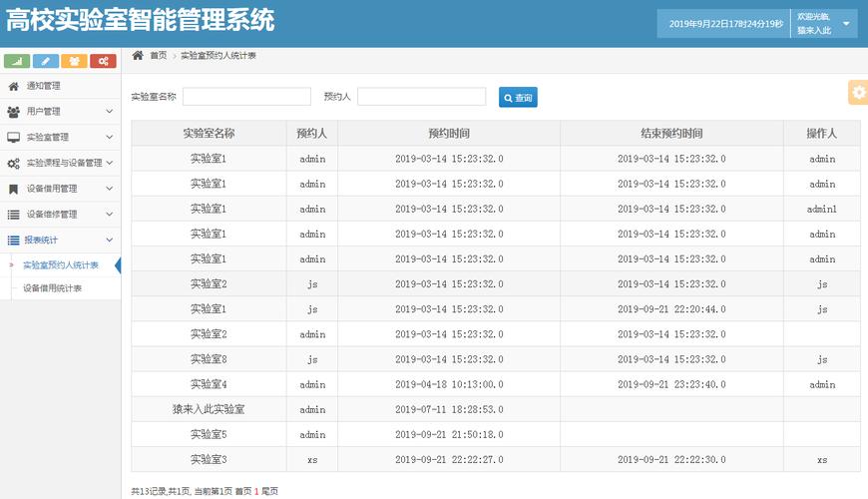Focus the 预约人 input field
The height and width of the screenshot is (499, 868).
coord(422,97)
